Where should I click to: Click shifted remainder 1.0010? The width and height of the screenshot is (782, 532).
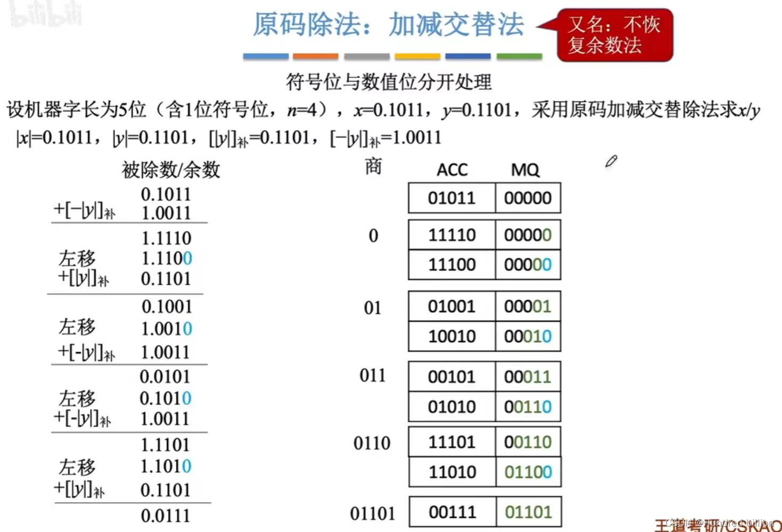point(166,329)
